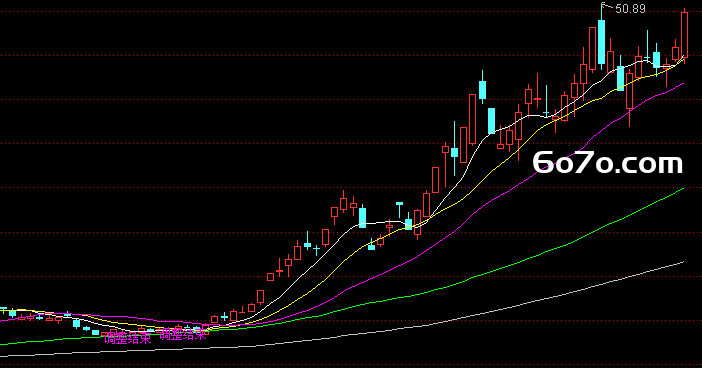The image size is (702, 368).
Task: Click the first 调整结束 signal label
Action: [x=128, y=338]
